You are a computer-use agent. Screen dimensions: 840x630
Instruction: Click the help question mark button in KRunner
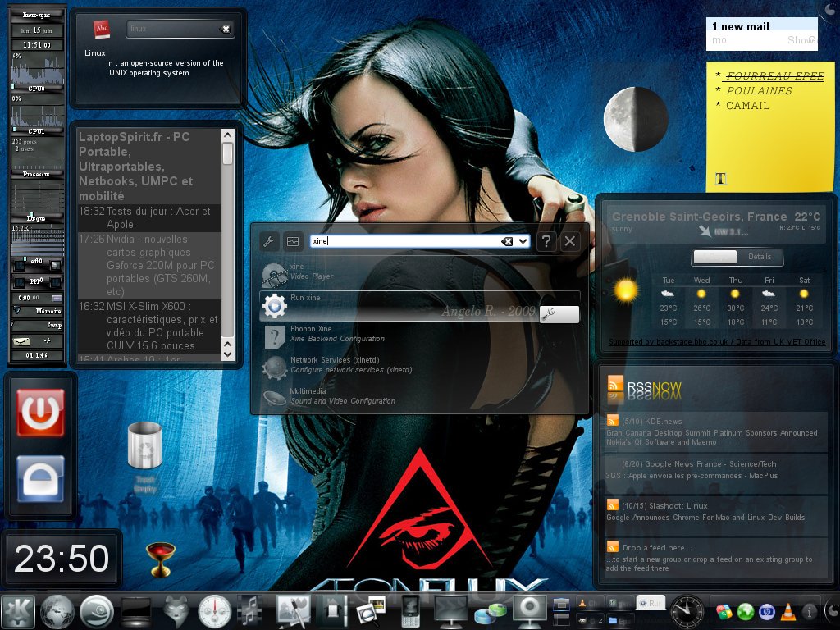coord(546,242)
